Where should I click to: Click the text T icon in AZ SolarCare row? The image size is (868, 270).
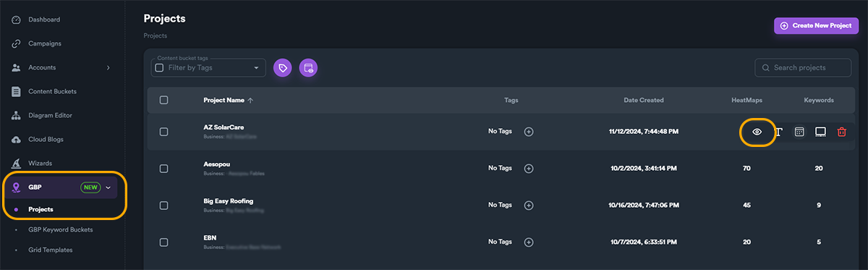pyautogui.click(x=779, y=132)
